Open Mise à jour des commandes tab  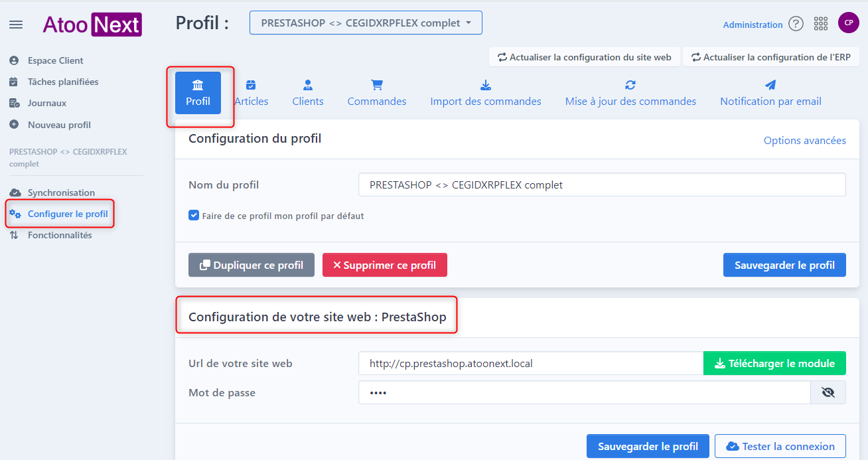(630, 93)
